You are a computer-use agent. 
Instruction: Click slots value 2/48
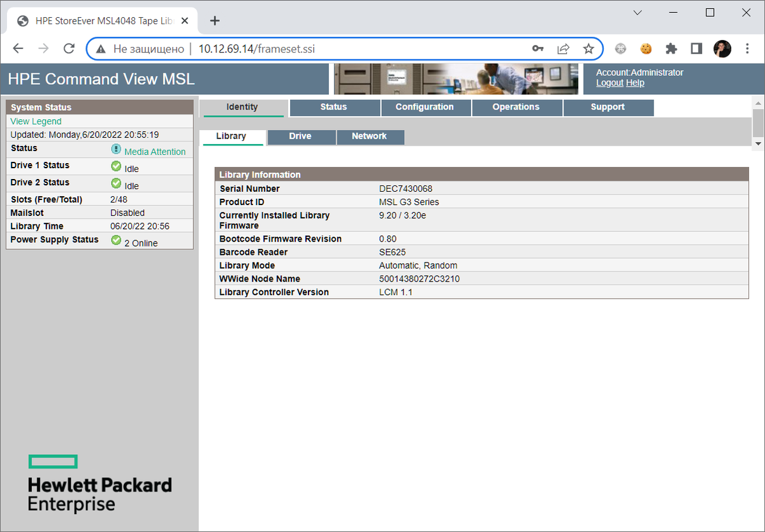coord(120,199)
